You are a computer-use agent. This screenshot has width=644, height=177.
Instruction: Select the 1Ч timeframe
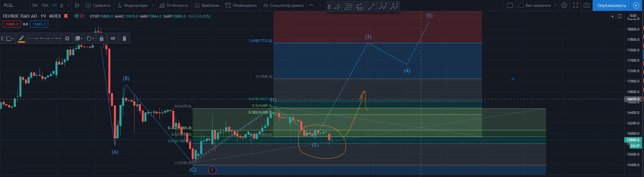coord(54,5)
